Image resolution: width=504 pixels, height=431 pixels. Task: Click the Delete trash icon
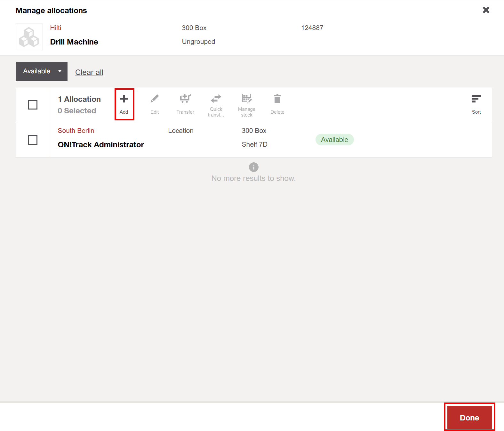click(x=277, y=99)
